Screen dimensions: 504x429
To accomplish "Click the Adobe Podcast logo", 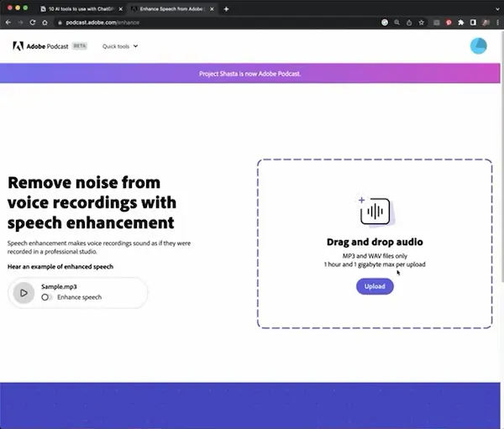I will click(40, 46).
